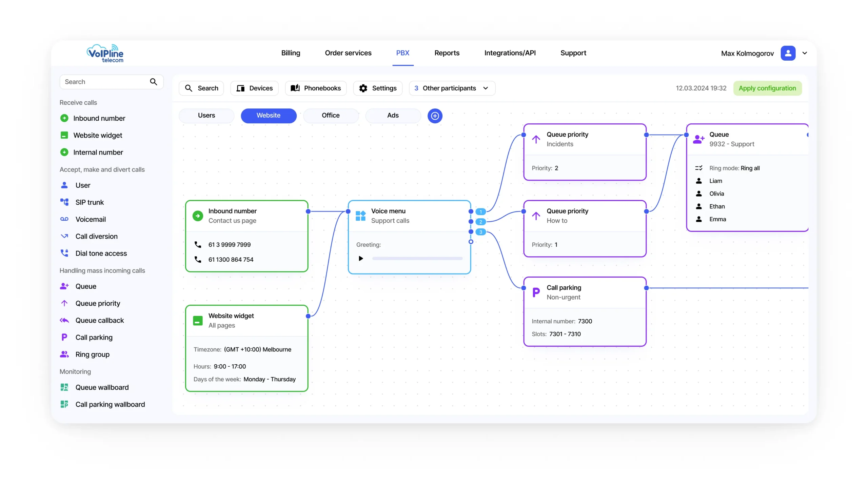This screenshot has width=868, height=485.
Task: Switch to the Users tab
Action: point(206,116)
